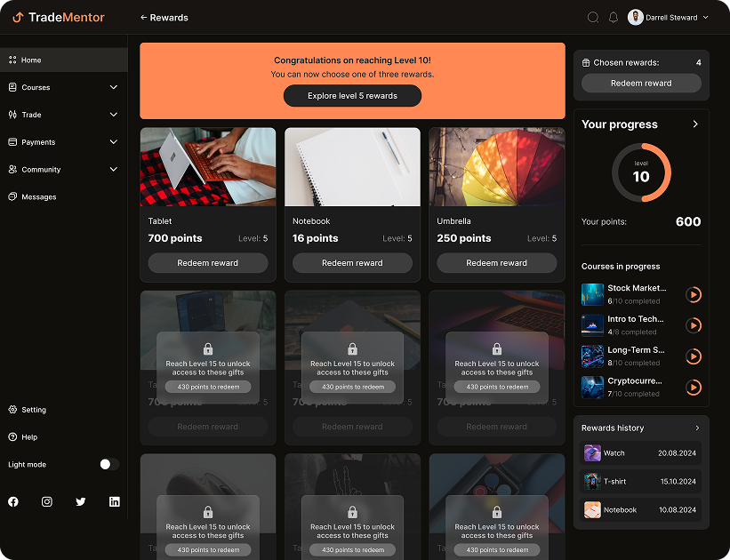
Task: Play the Cryptocurre... course
Action: click(x=694, y=388)
